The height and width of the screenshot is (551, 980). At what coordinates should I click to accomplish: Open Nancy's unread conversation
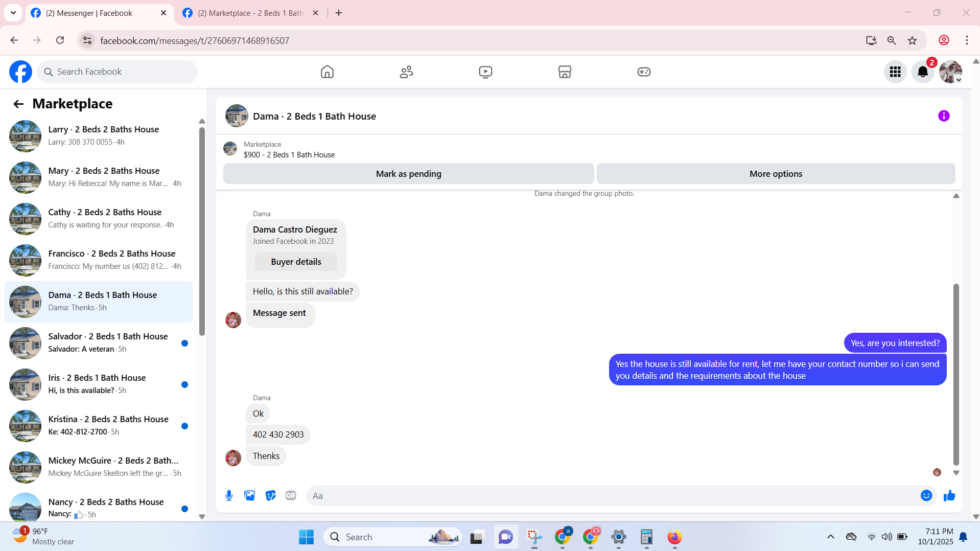99,508
